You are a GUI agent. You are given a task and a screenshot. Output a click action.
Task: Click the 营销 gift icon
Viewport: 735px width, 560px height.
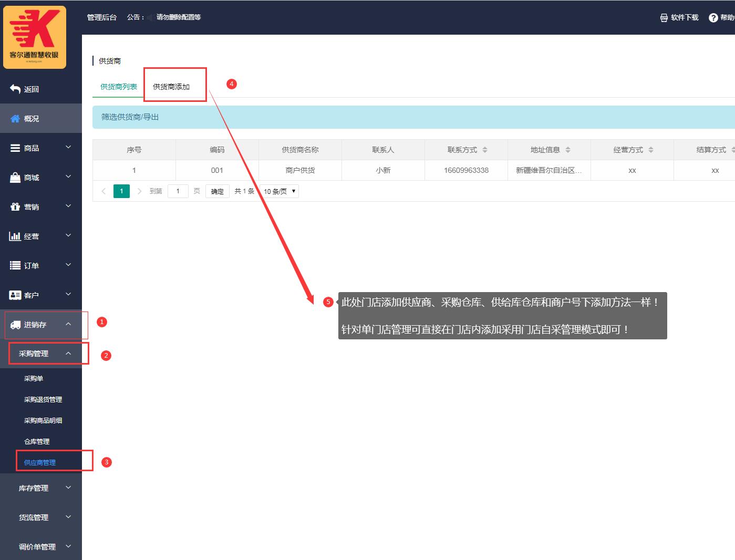coord(15,207)
